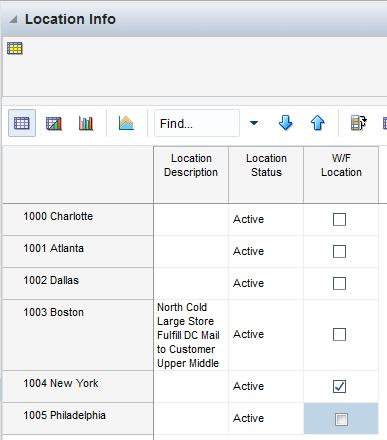Click the format columns toolbar icon
Screen dimensions: 387x440
coord(359,123)
